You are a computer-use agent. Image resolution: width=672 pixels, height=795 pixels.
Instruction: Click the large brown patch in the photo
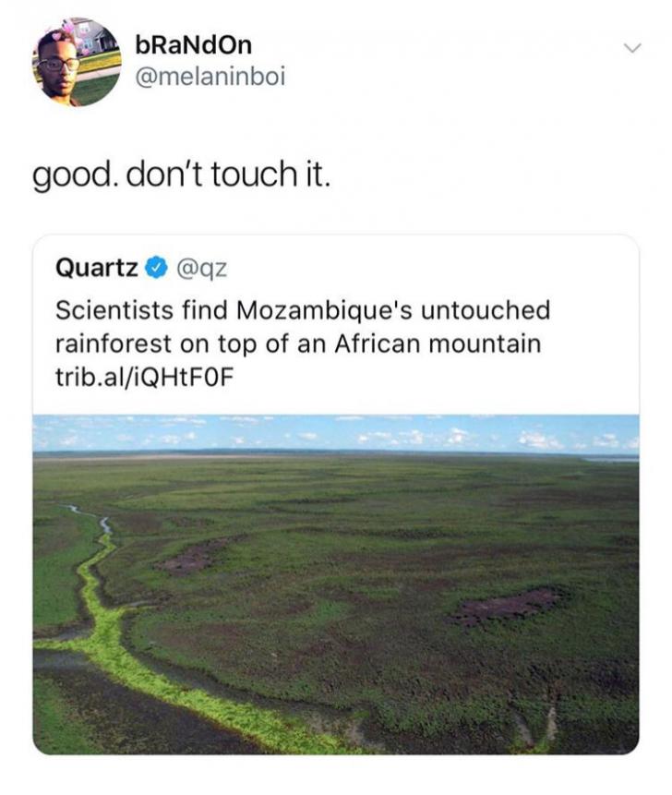pyautogui.click(x=507, y=607)
